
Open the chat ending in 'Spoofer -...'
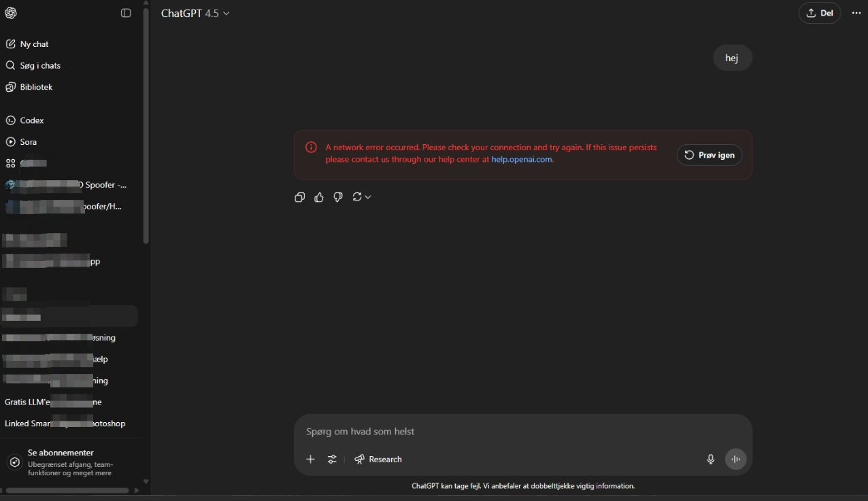(x=69, y=185)
